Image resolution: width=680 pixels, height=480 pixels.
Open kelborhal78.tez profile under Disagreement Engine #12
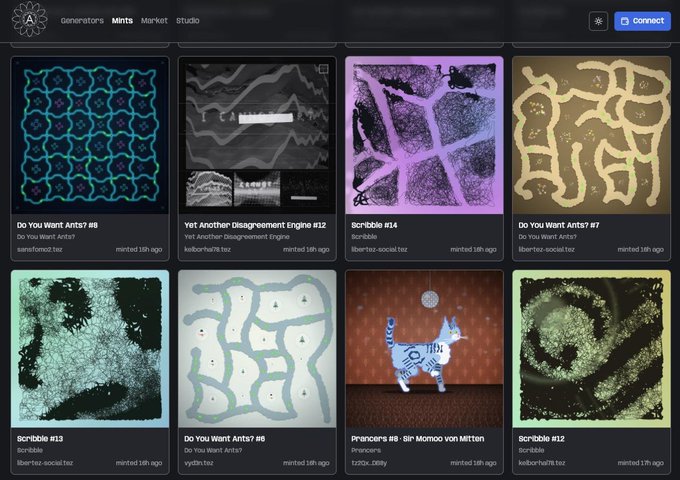point(207,249)
